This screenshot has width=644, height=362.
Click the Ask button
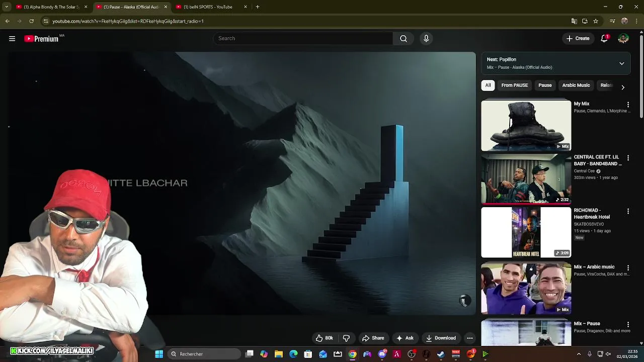tap(405, 338)
